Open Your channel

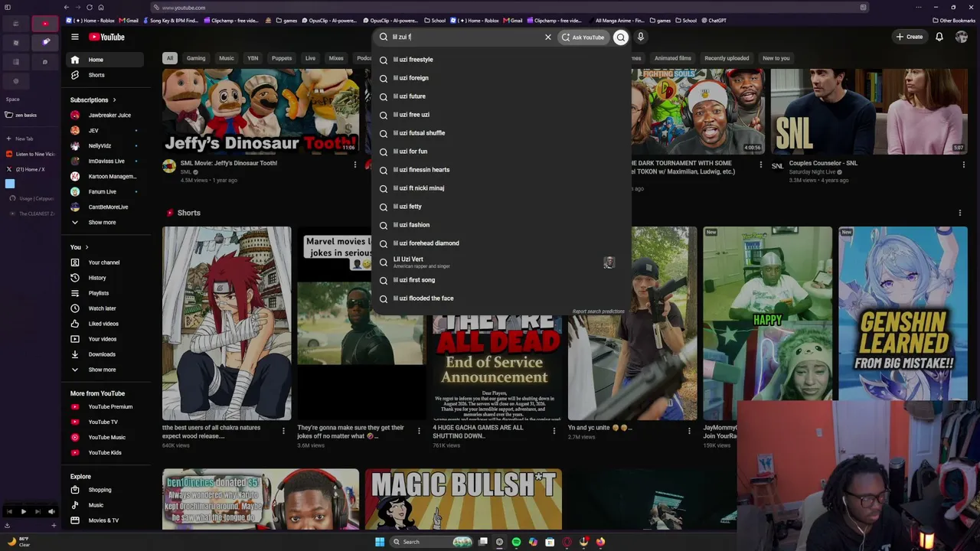coord(105,262)
